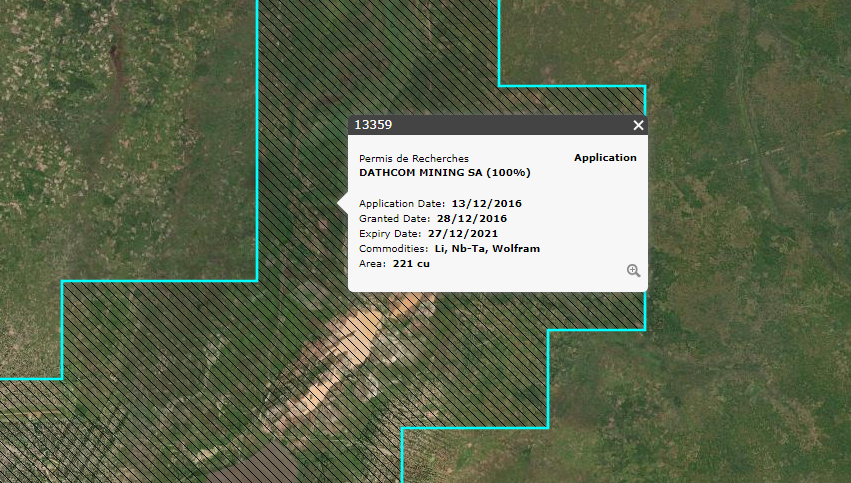This screenshot has width=851, height=483.
Task: Click the popup title 13359
Action: click(x=373, y=125)
